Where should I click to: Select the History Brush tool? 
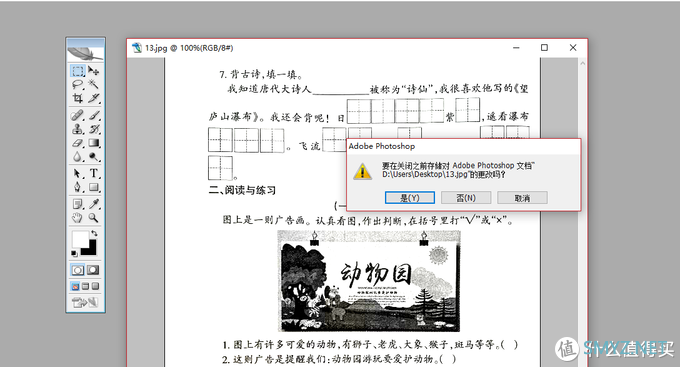pyautogui.click(x=94, y=129)
